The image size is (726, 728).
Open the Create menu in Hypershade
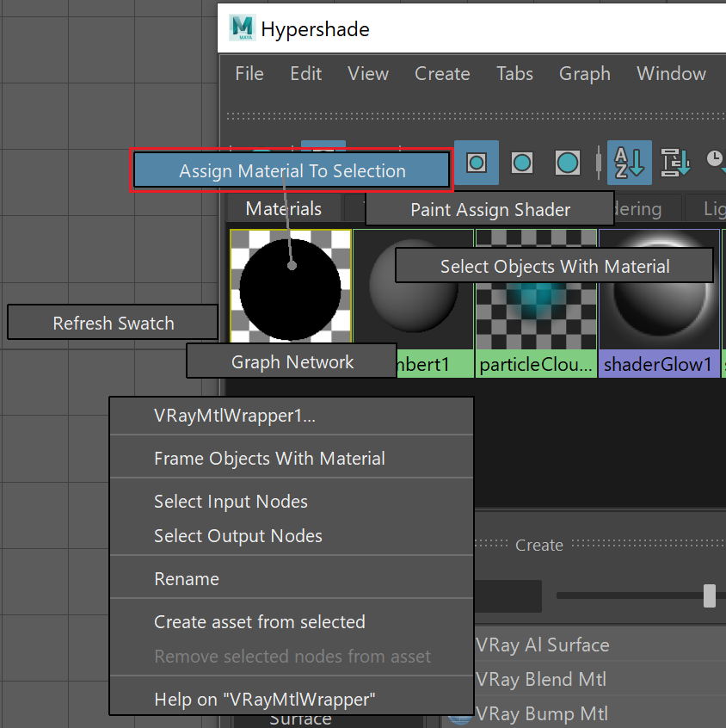click(442, 73)
